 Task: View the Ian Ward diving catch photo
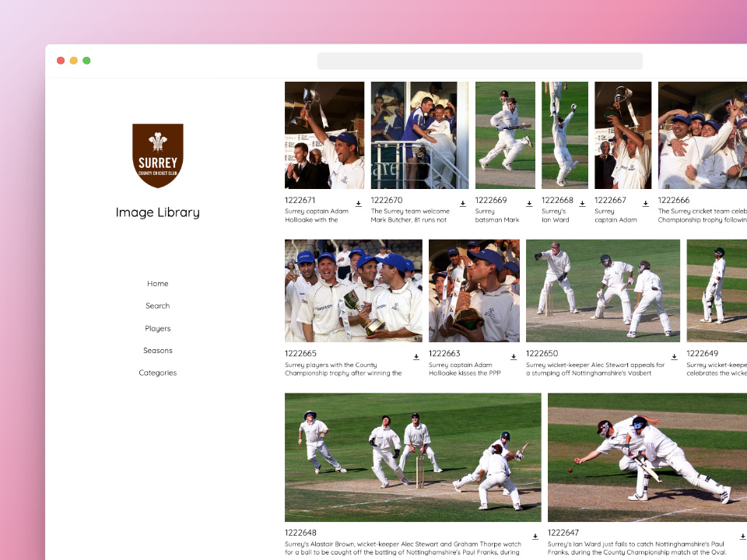(647, 457)
